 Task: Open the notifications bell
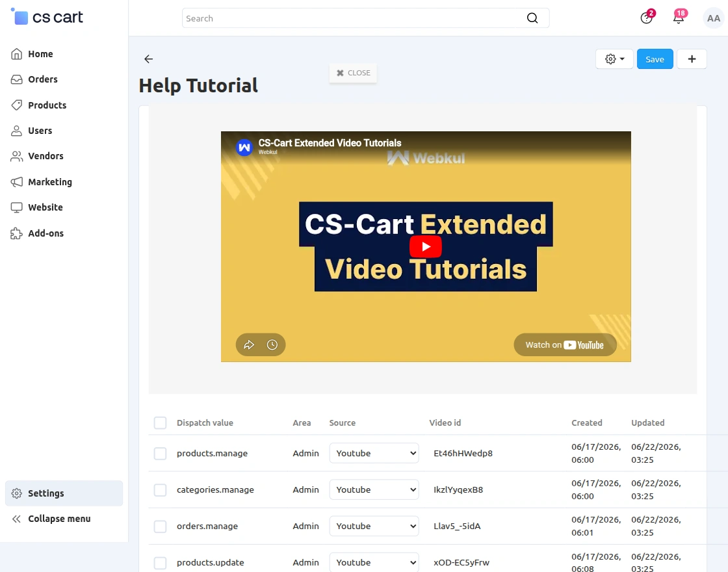[x=679, y=18]
